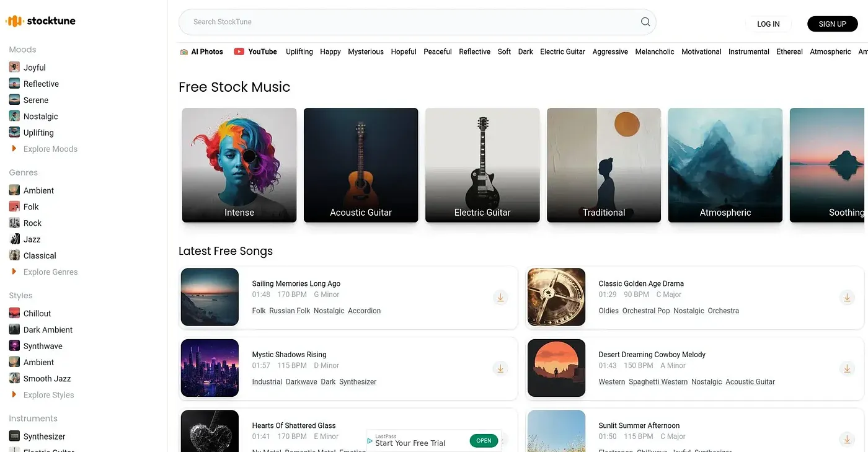The height and width of the screenshot is (452, 868).
Task: Click the Synthwave style icon
Action: (14, 346)
